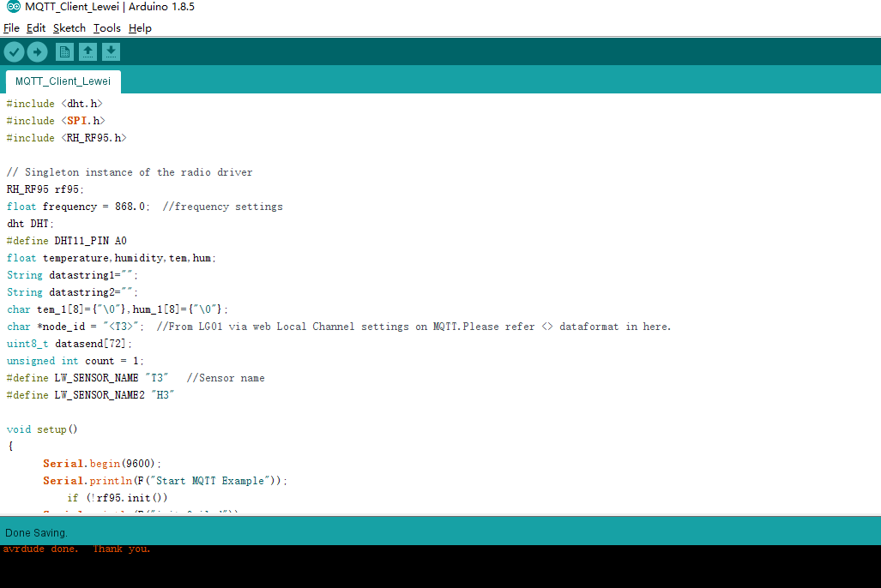The height and width of the screenshot is (588, 881).
Task: Create a new sketch with New icon
Action: (x=64, y=52)
